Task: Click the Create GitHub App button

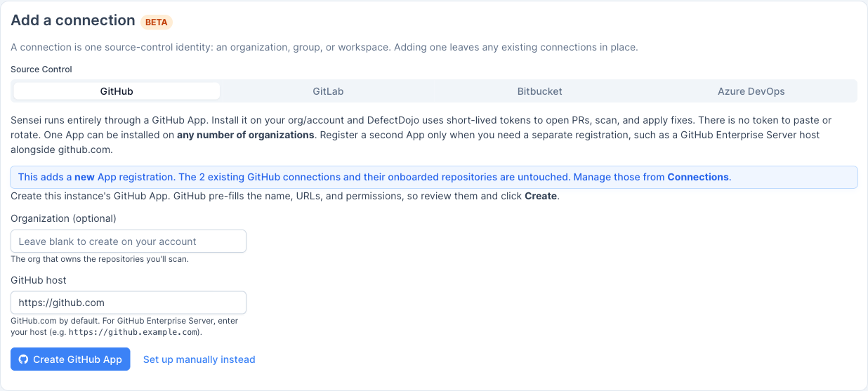Action: tap(70, 359)
